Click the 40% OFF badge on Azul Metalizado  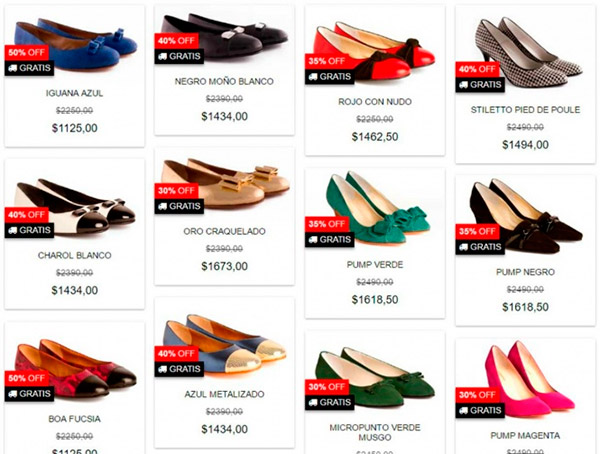(176, 353)
